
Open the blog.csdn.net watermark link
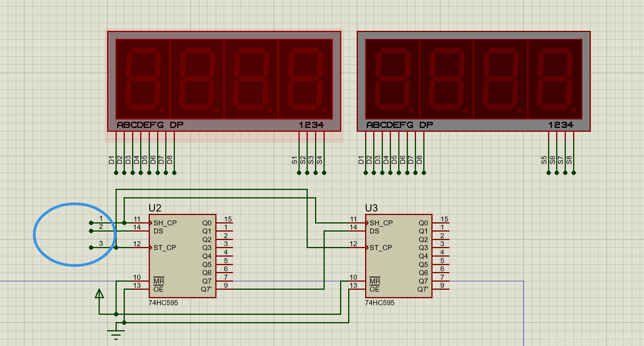click(593, 339)
